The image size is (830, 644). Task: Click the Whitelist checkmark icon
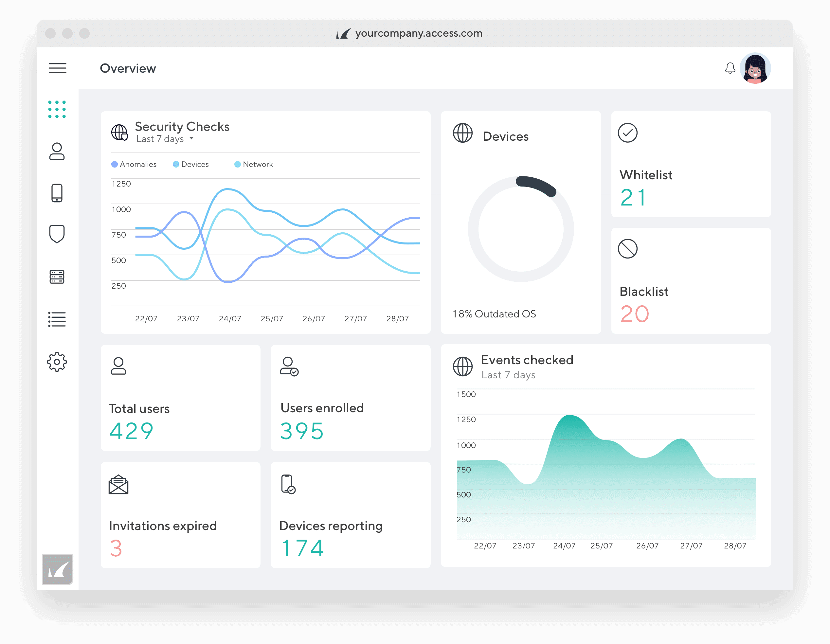(x=628, y=133)
